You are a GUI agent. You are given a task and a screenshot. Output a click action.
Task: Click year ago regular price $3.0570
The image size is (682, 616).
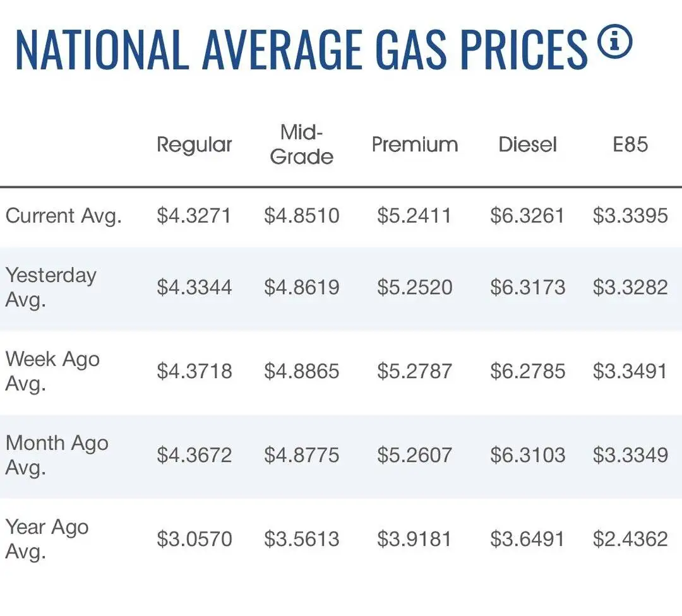[194, 539]
